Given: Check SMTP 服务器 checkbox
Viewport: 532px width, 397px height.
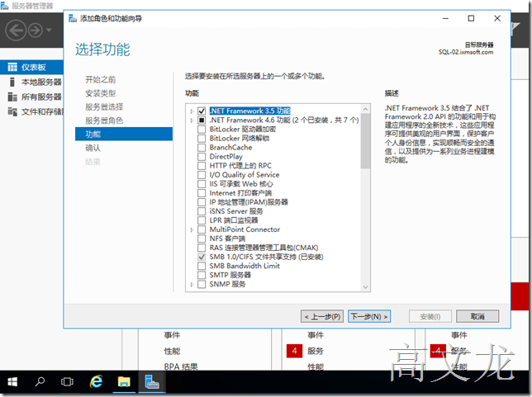Looking at the screenshot, I should [202, 276].
